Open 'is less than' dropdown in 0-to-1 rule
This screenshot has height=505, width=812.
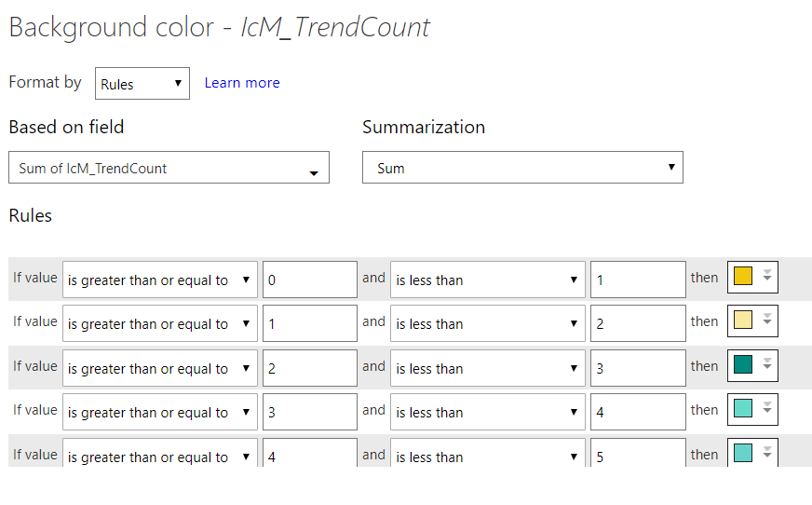tap(487, 280)
